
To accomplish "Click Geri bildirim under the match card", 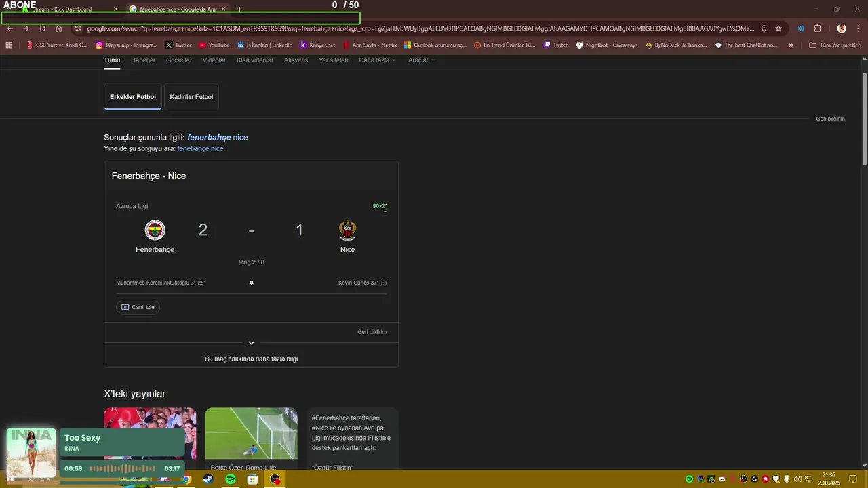I will pyautogui.click(x=372, y=332).
